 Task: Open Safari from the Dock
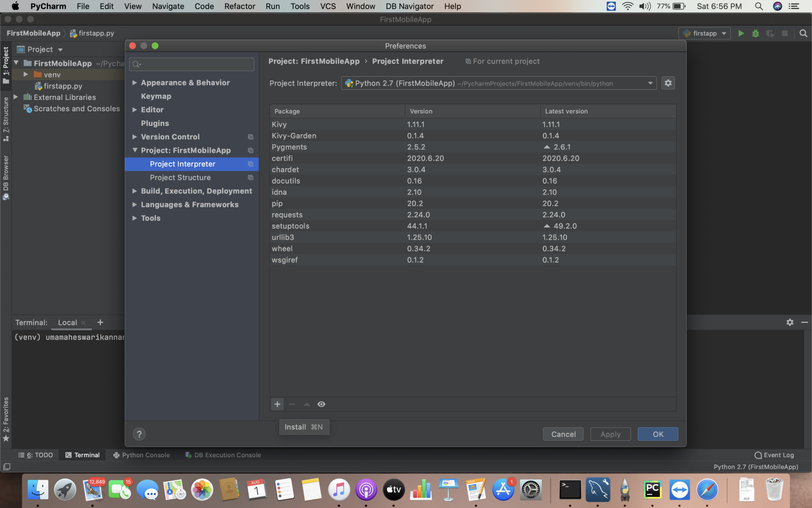[707, 490]
